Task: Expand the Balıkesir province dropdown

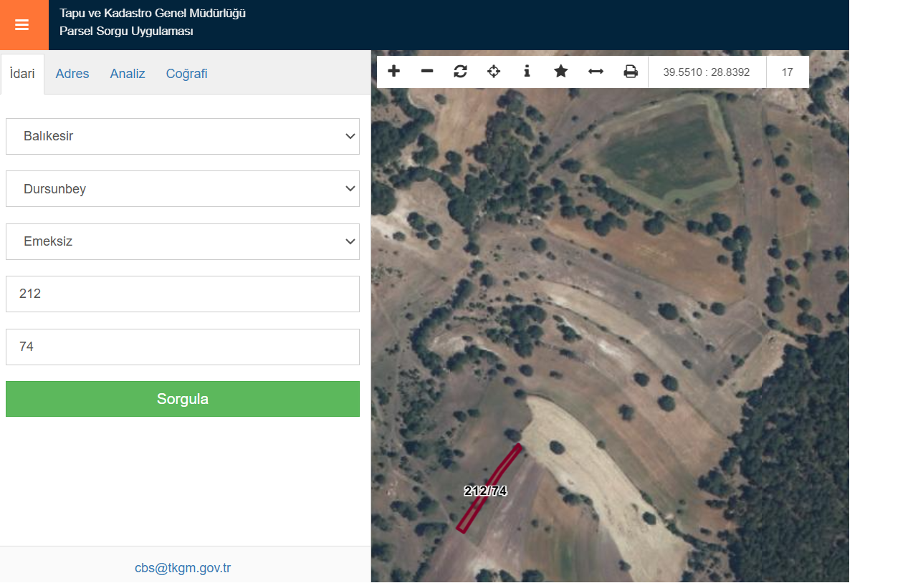Action: pos(183,136)
